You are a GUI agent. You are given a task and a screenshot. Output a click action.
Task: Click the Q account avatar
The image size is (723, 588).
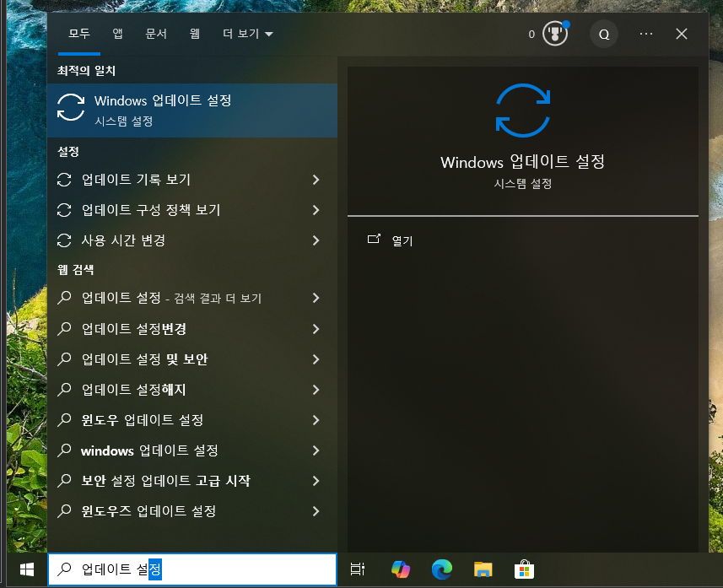604,35
